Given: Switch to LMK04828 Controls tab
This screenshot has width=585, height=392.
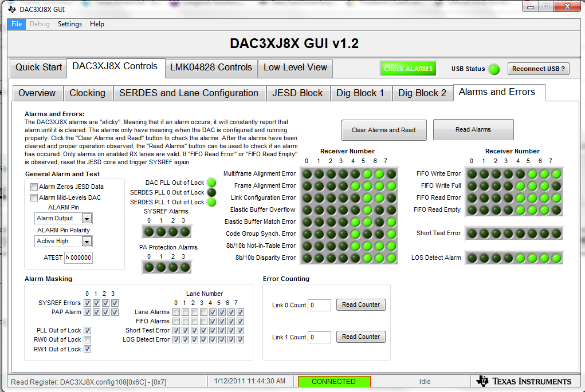Looking at the screenshot, I should click(x=211, y=68).
